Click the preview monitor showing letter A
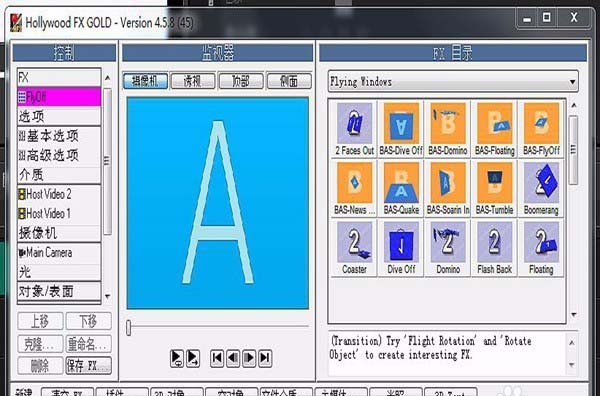The image size is (600, 396). click(218, 203)
